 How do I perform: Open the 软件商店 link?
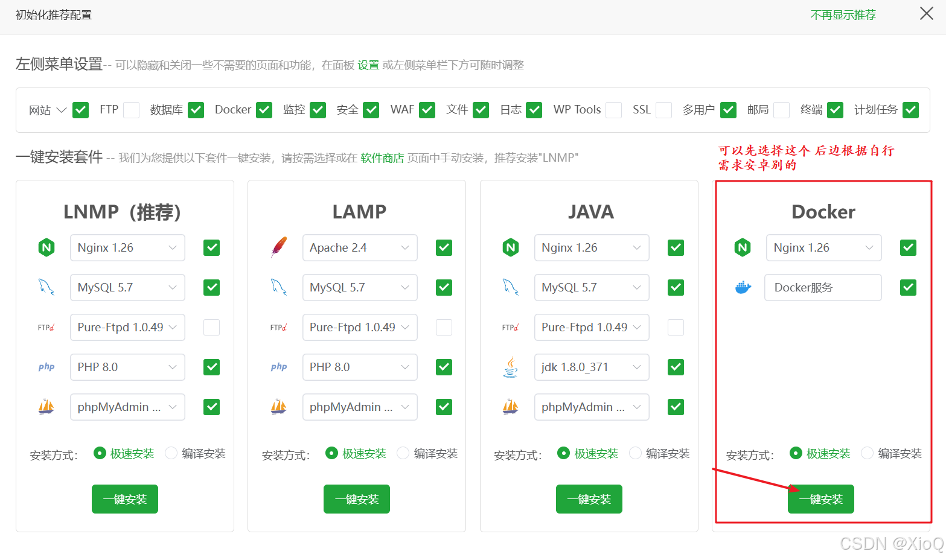tap(382, 158)
